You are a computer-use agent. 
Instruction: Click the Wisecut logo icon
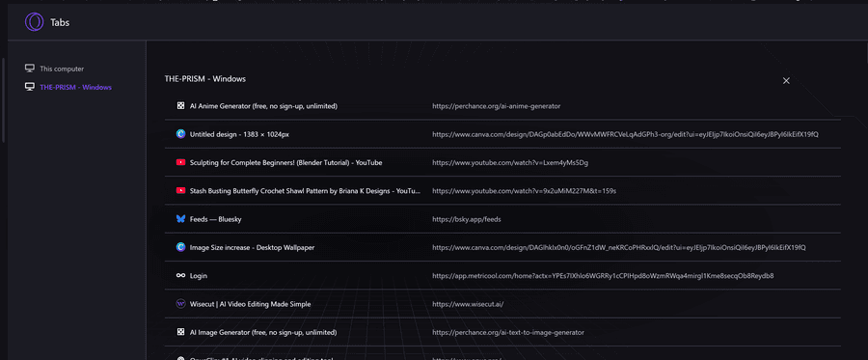[180, 304]
